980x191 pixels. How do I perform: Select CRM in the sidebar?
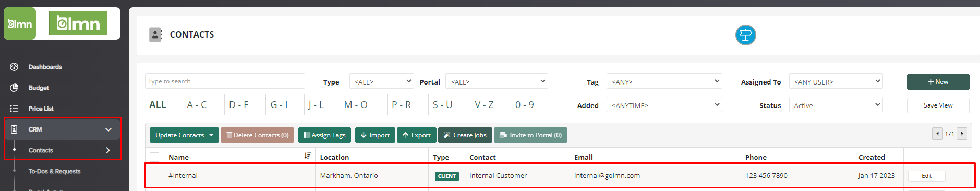[35, 129]
